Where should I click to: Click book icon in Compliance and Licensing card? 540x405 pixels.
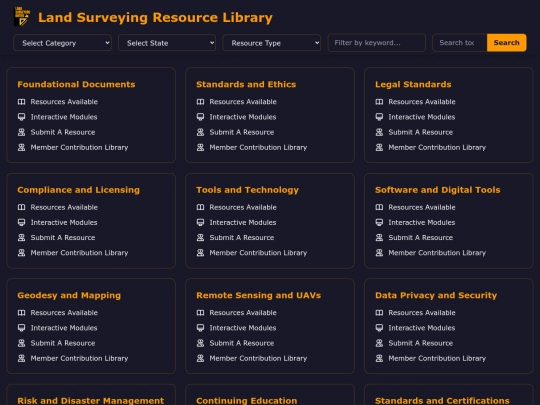[21, 207]
